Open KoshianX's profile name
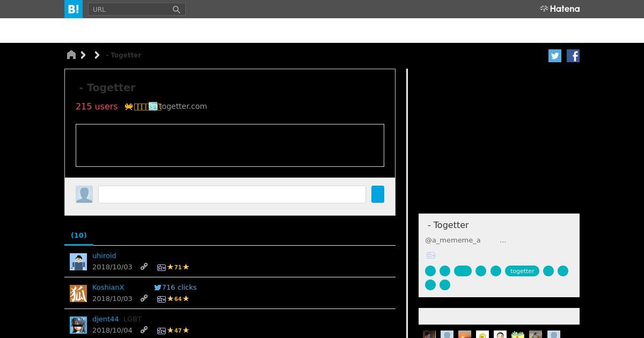The height and width of the screenshot is (338, 644). (x=108, y=288)
